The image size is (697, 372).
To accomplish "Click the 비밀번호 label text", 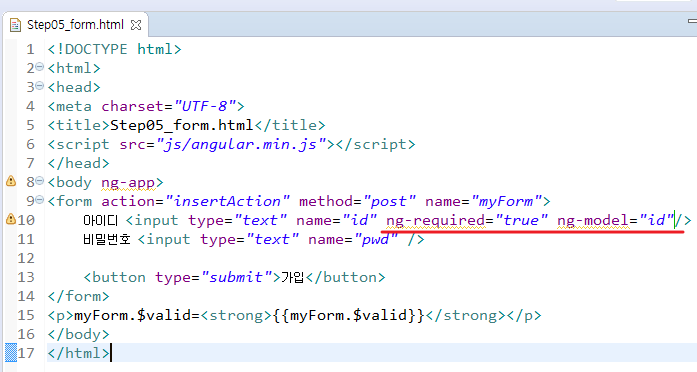I will [x=107, y=240].
